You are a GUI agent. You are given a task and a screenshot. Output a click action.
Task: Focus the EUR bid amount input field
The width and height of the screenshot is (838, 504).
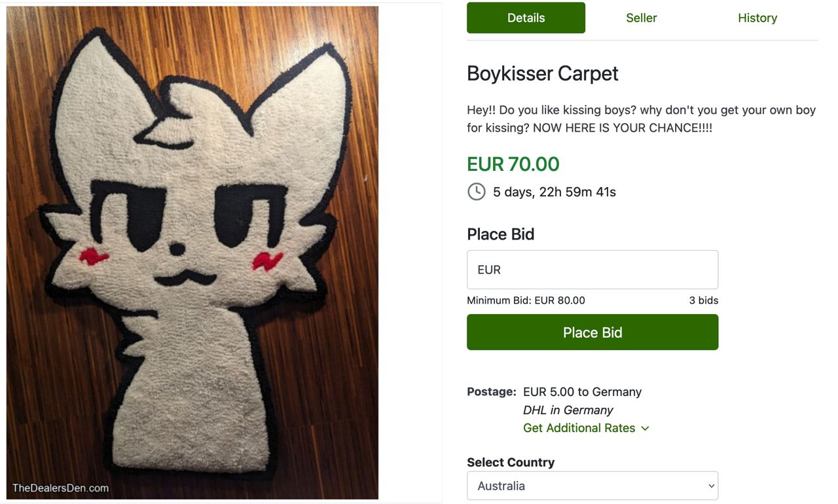point(592,270)
